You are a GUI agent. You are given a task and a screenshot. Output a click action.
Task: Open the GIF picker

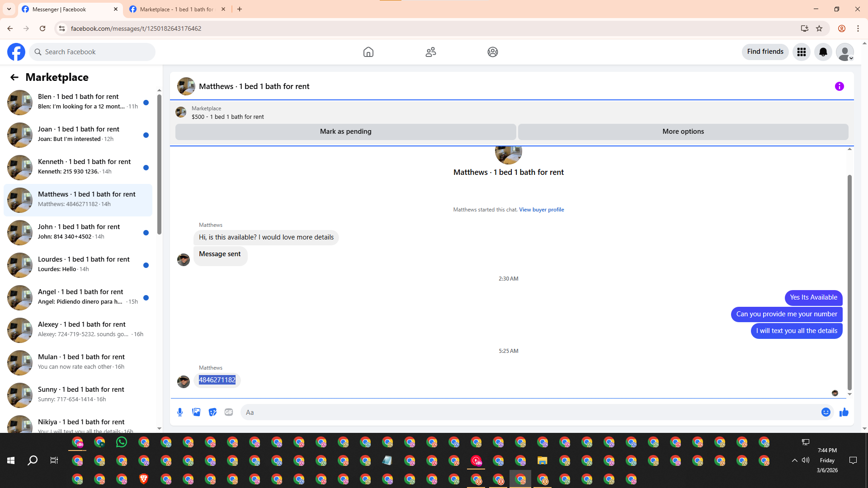tap(229, 412)
